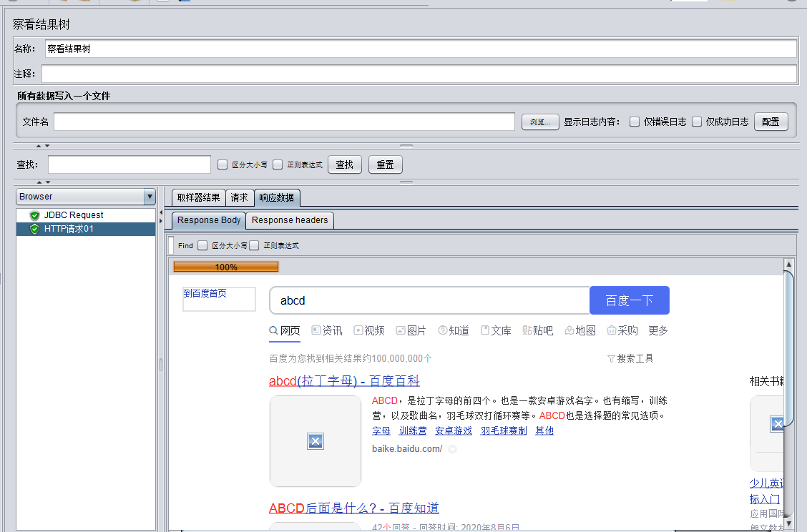
Task: Click the 重置 reset button
Action: click(385, 164)
